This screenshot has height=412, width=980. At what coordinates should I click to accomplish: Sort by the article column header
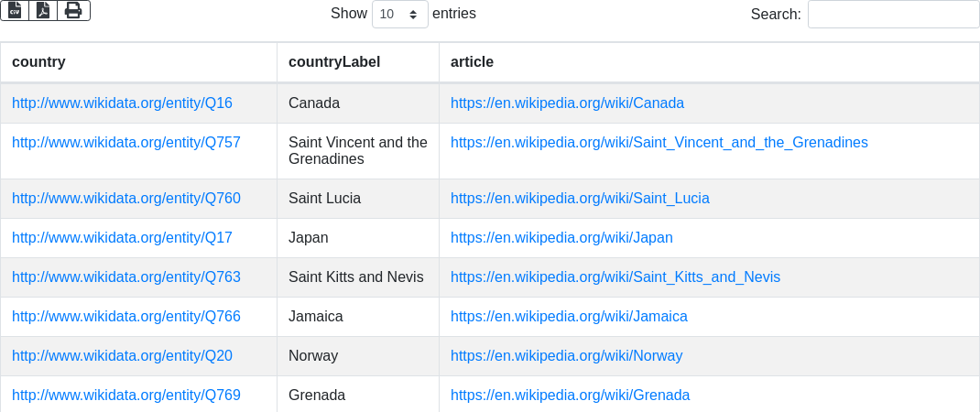click(472, 62)
